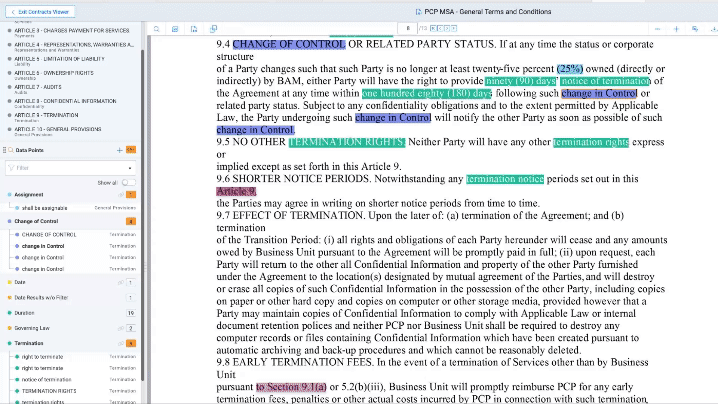This screenshot has height=404, width=718.
Task: Zoom in with the plus icon
Action: coord(677,29)
